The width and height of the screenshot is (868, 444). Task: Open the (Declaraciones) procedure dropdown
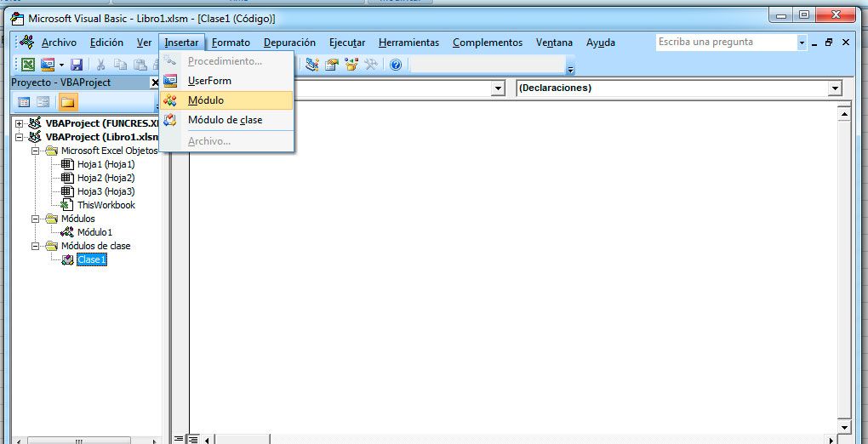pyautogui.click(x=835, y=88)
